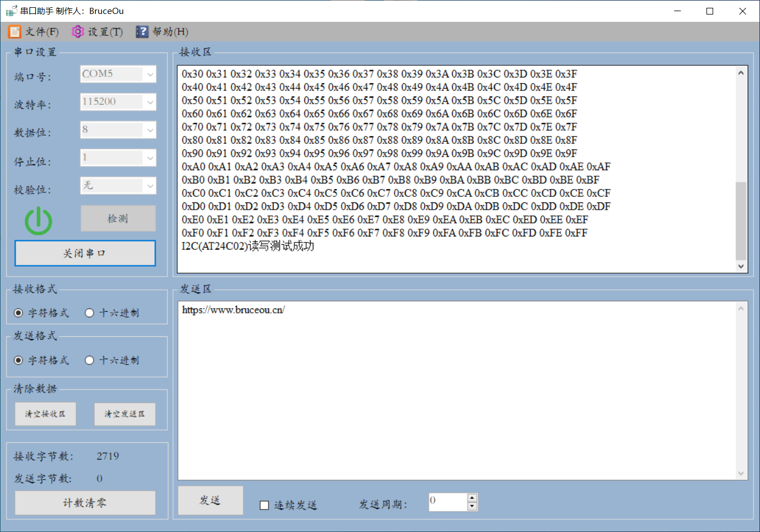
Task: Click the 检测 button
Action: coord(118,219)
